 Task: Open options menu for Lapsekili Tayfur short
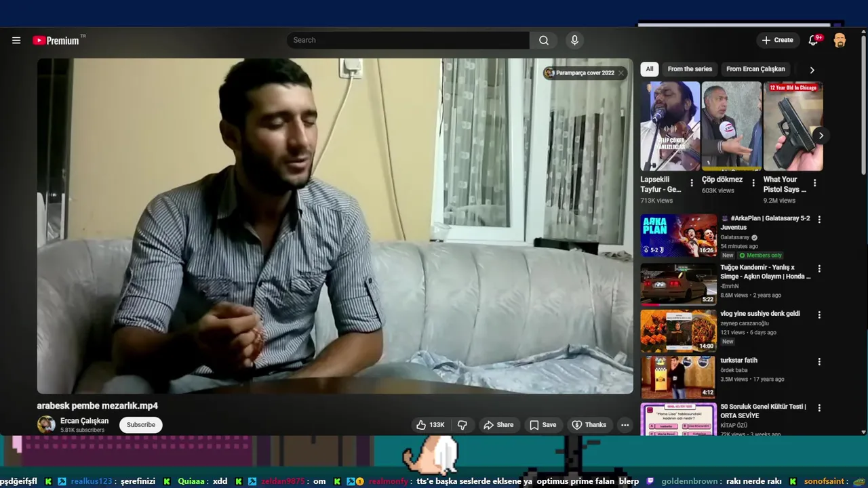692,183
